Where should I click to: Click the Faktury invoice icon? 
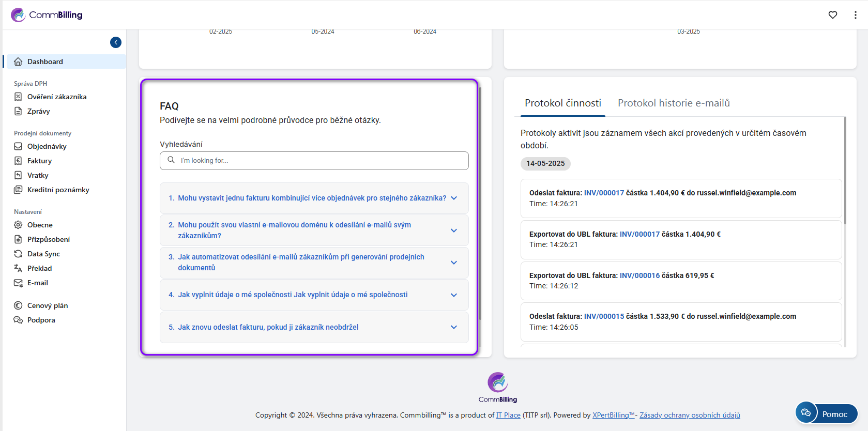tap(18, 161)
